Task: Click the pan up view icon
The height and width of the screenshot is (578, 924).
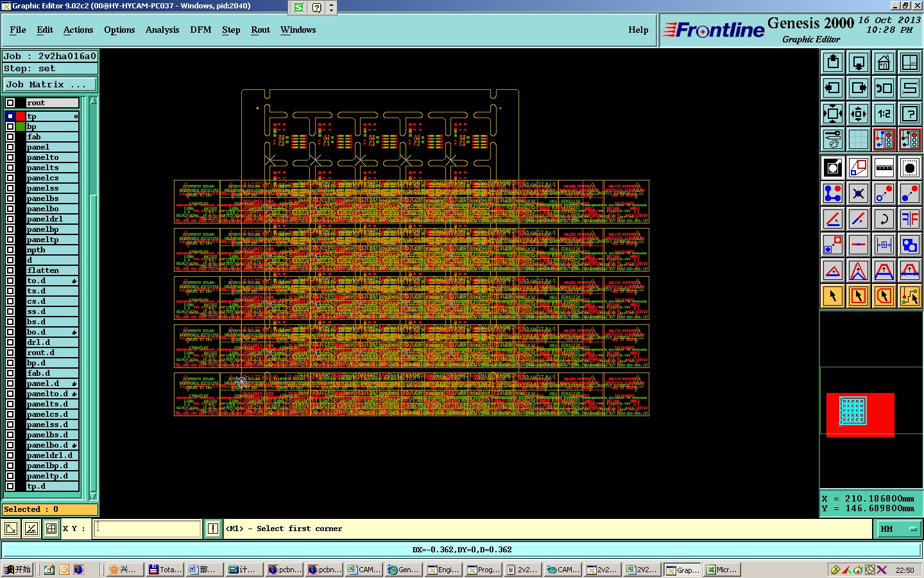Action: [833, 62]
